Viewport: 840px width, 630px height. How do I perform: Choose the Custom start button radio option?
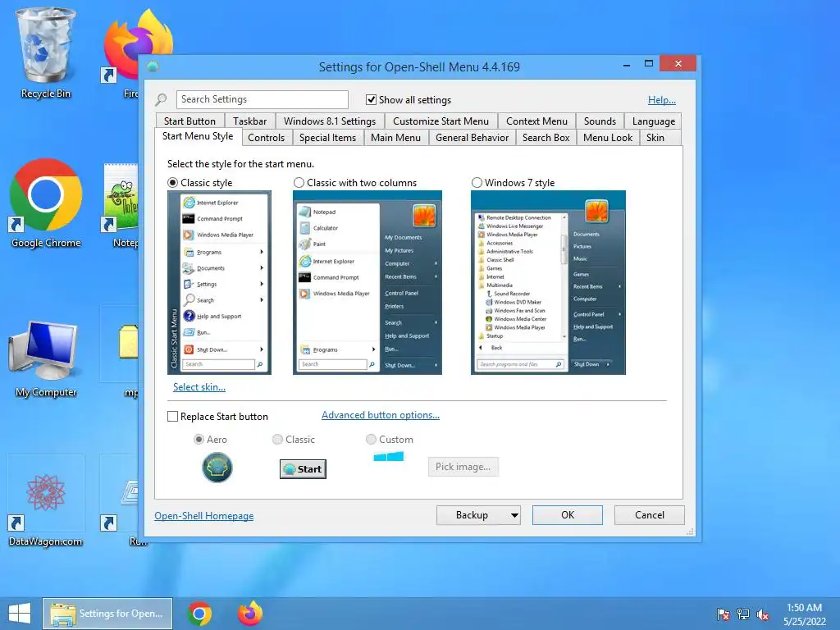(371, 440)
